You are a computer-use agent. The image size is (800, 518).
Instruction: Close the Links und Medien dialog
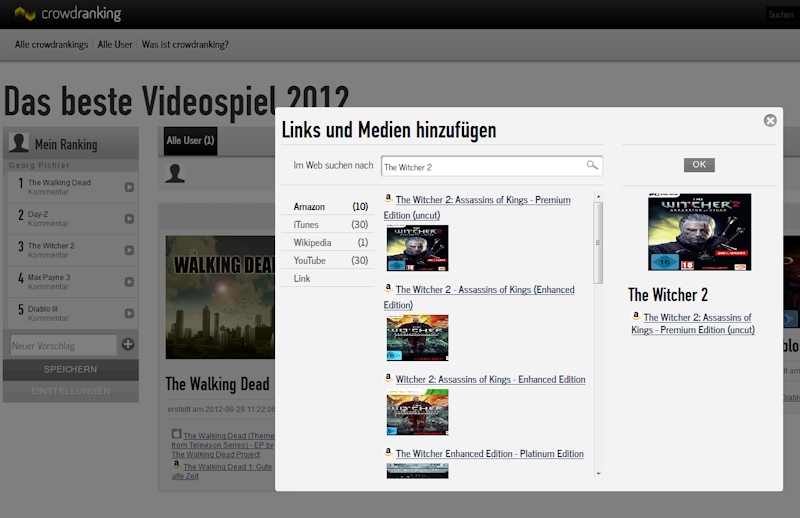click(x=770, y=120)
